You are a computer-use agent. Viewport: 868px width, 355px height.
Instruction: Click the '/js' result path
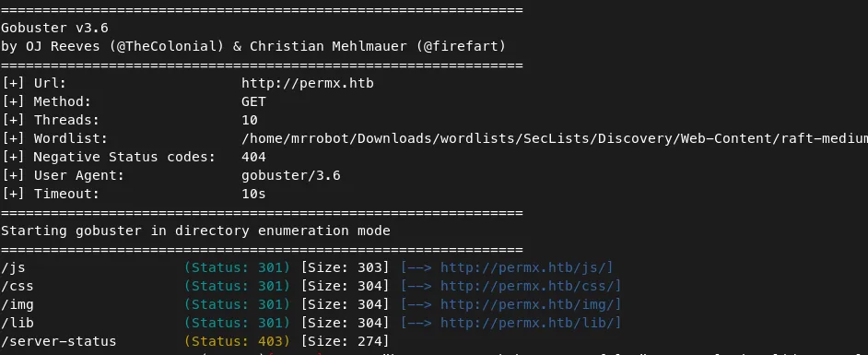tap(13, 268)
